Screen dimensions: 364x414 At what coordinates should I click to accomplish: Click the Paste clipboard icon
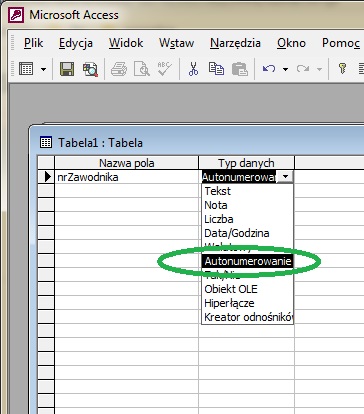(240, 69)
